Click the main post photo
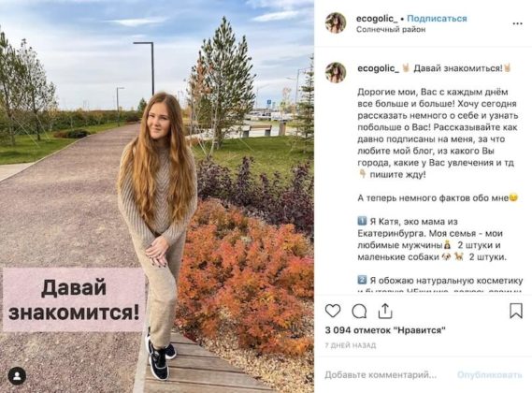 (157, 196)
